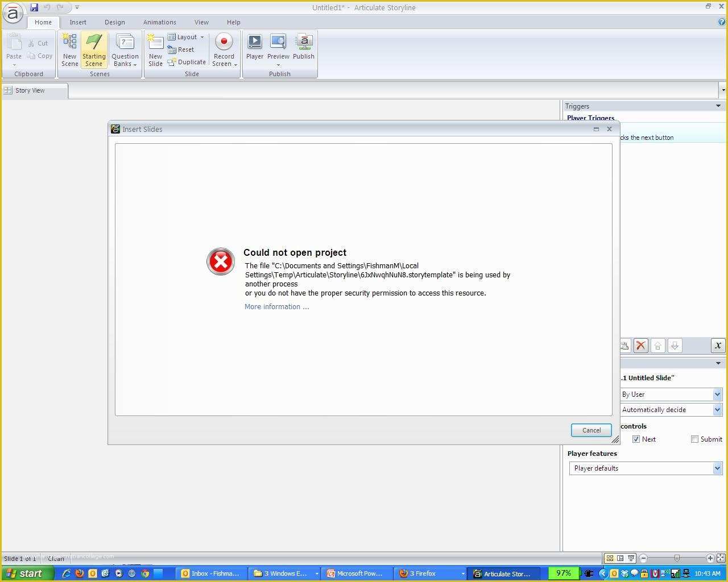This screenshot has height=582, width=728.
Task: Collapse the slide properties panel arrow
Action: (x=718, y=363)
